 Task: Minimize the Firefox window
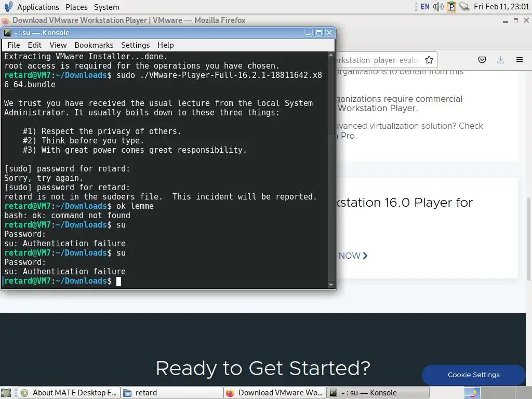tap(506, 21)
